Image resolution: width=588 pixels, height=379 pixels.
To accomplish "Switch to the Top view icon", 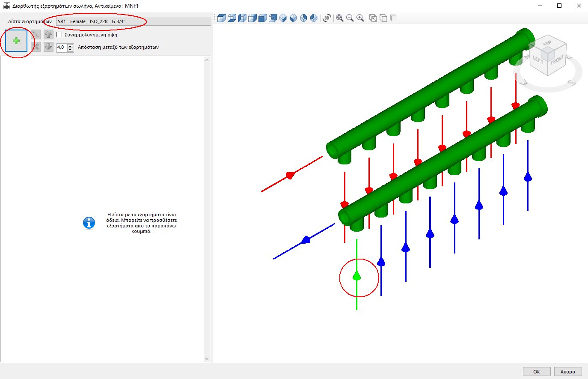I will [221, 18].
